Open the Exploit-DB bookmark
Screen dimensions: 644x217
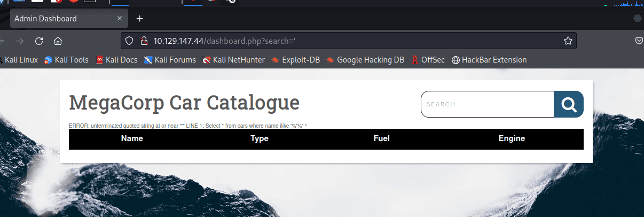pyautogui.click(x=295, y=60)
